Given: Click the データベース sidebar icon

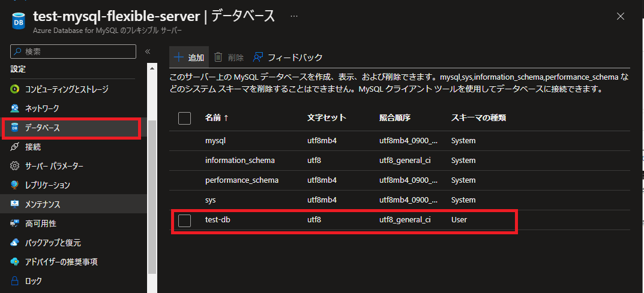Looking at the screenshot, I should 15,128.
